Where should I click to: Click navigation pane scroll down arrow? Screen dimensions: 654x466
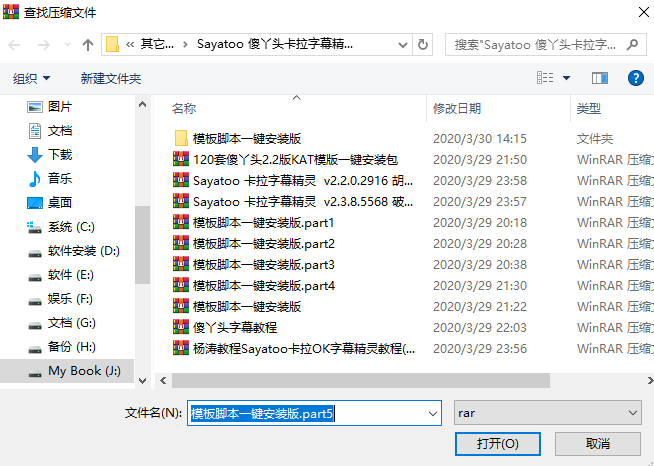pyautogui.click(x=142, y=380)
